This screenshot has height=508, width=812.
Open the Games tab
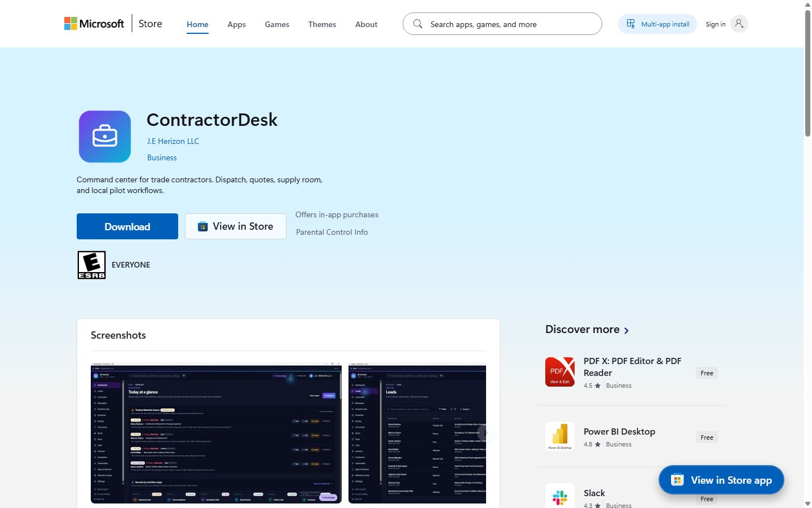click(x=277, y=24)
